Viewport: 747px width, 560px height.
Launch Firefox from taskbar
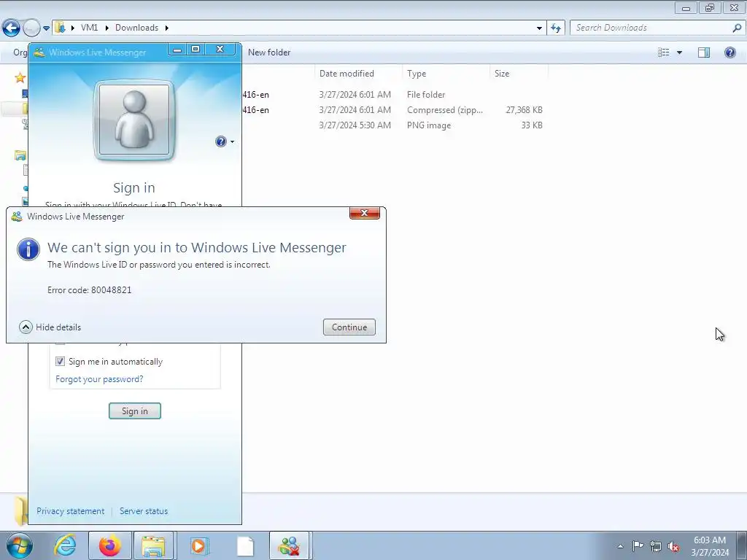(110, 545)
